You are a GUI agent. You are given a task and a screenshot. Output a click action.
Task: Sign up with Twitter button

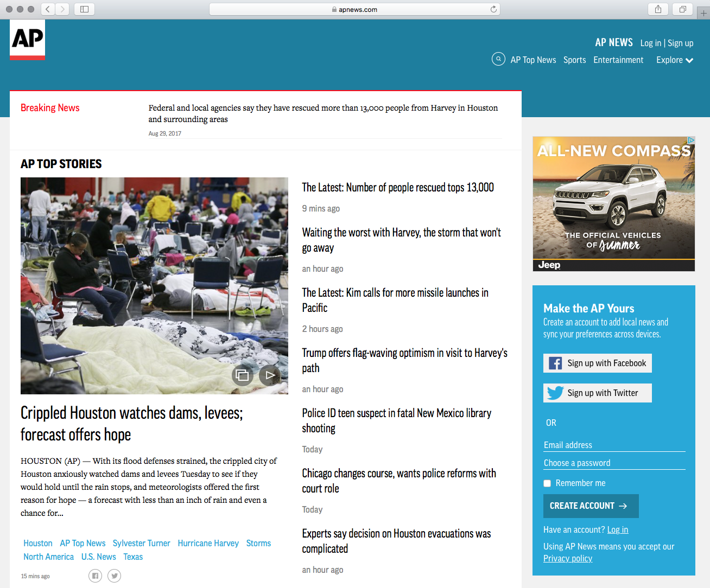598,393
